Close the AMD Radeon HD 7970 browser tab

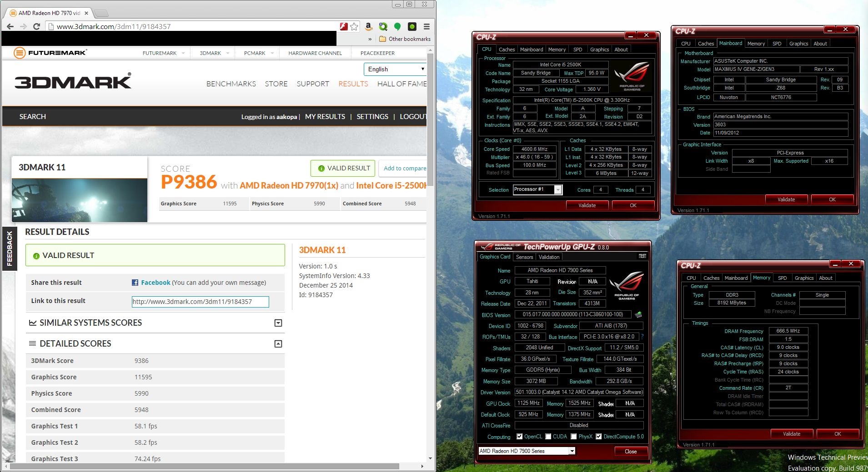tap(86, 13)
